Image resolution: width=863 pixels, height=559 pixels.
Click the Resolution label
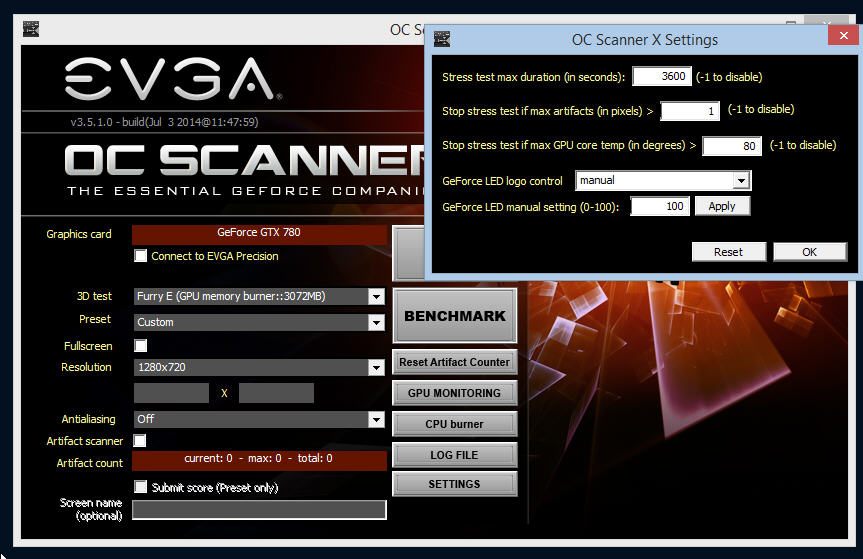coord(86,367)
